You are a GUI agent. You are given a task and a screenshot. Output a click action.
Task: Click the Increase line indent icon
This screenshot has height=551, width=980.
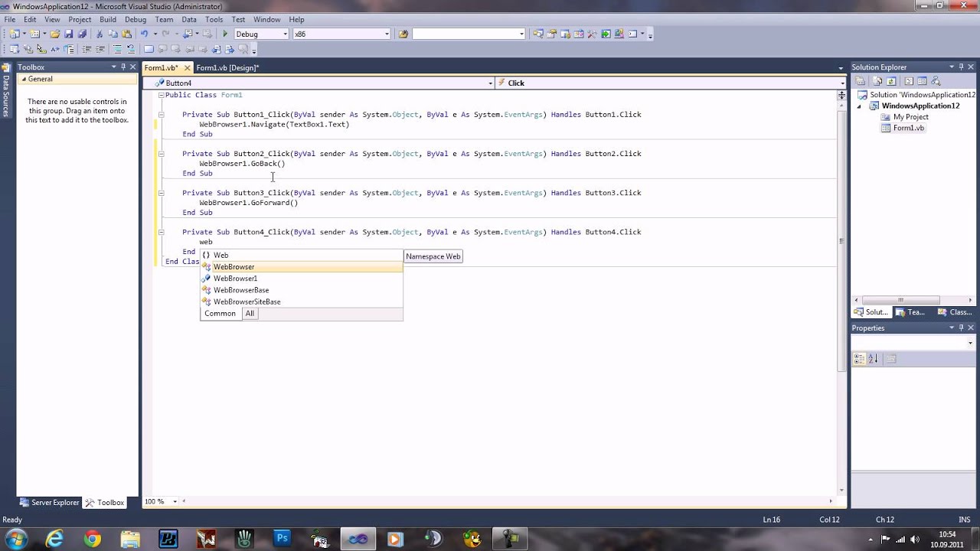100,49
